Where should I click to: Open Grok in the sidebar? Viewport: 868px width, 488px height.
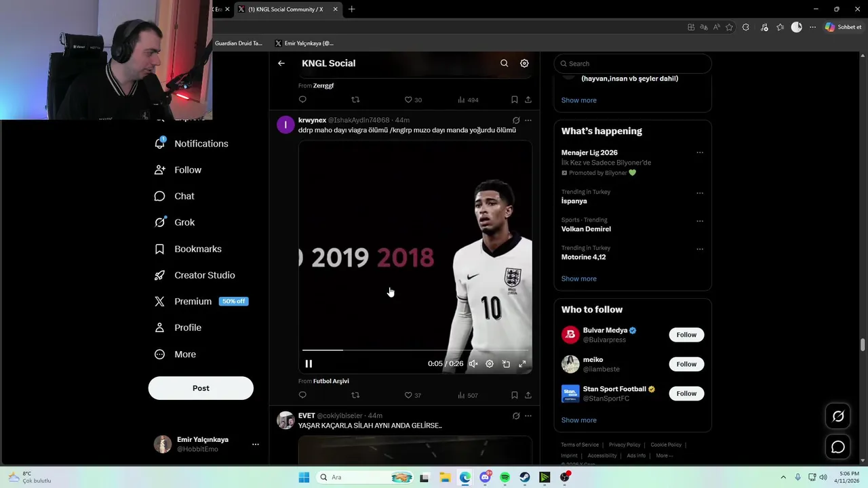click(x=174, y=222)
